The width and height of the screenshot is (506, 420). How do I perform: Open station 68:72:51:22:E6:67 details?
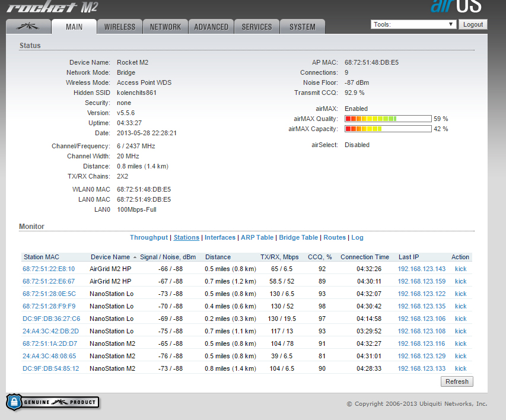49,282
